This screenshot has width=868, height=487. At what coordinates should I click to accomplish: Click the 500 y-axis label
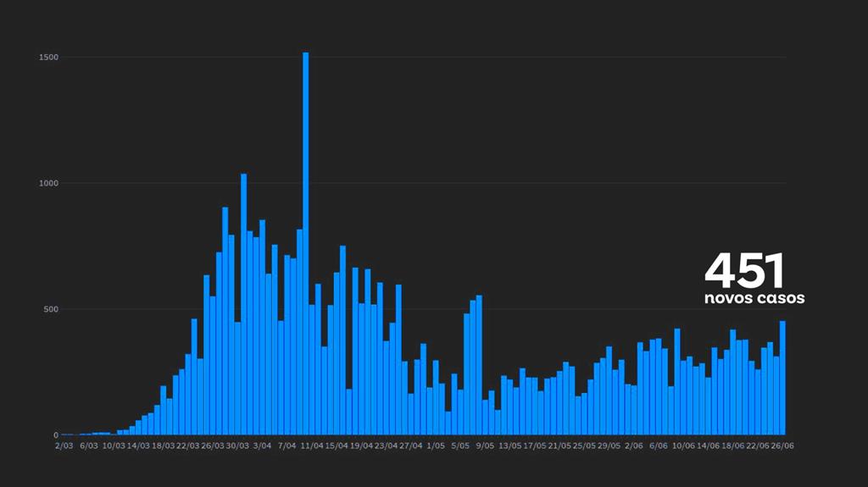[50, 309]
